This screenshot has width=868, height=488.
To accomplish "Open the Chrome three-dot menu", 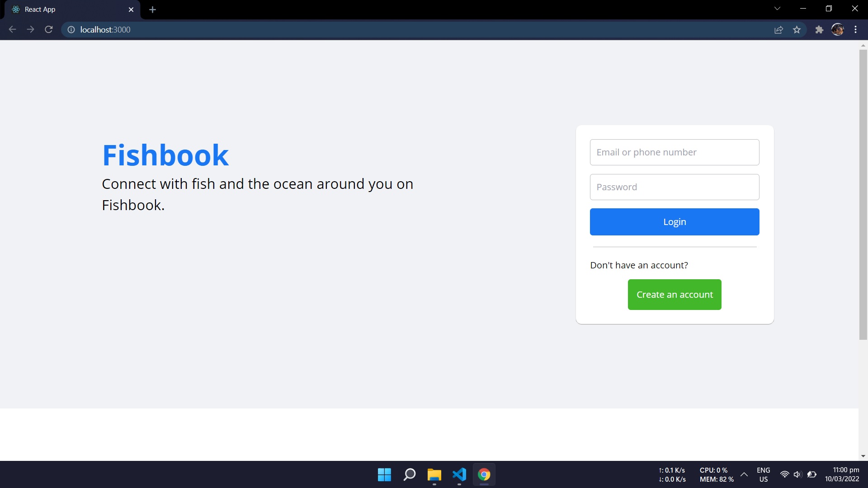I will click(855, 29).
